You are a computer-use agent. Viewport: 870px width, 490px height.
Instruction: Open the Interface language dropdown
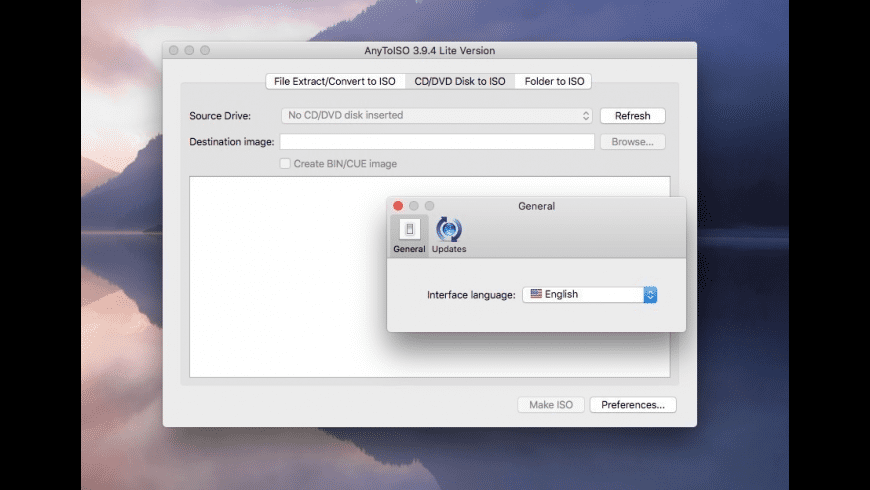[x=589, y=295]
